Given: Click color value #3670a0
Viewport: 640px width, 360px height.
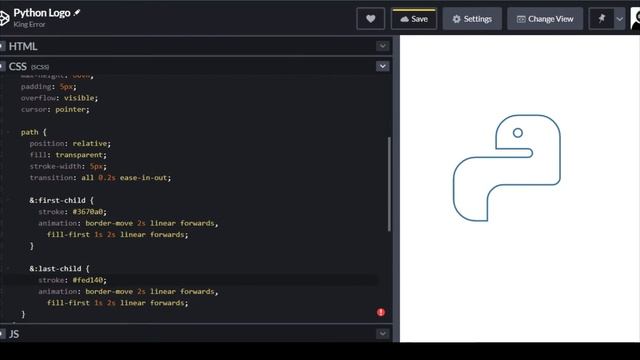Looking at the screenshot, I should [89, 212].
